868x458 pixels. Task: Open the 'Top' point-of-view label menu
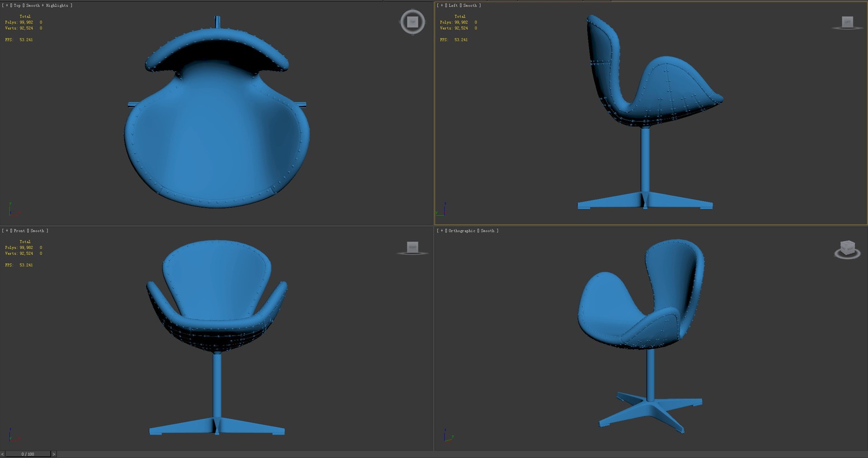[x=17, y=5]
